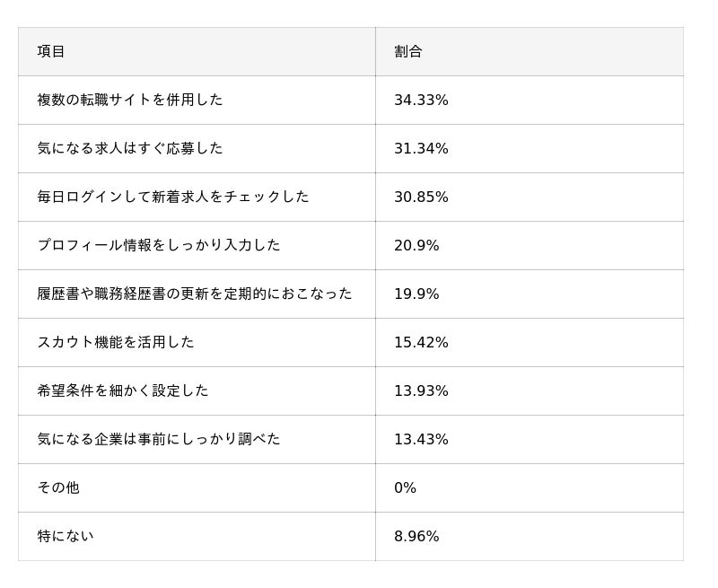Click the 8.96% value for 特にない

click(416, 537)
